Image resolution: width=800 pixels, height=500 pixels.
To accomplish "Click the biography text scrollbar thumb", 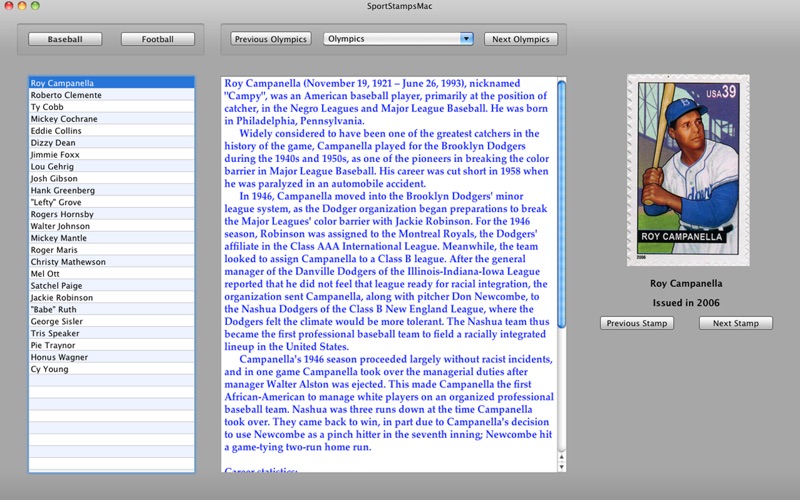I will (x=561, y=204).
